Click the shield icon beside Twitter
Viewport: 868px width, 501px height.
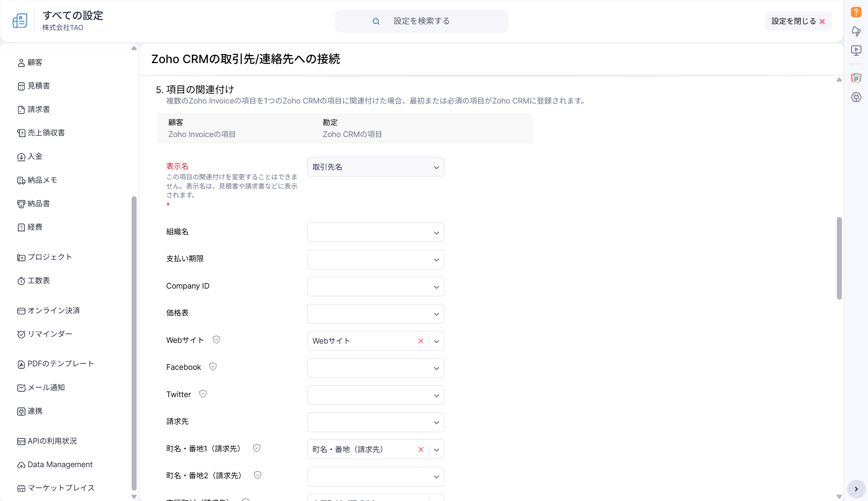pos(203,394)
